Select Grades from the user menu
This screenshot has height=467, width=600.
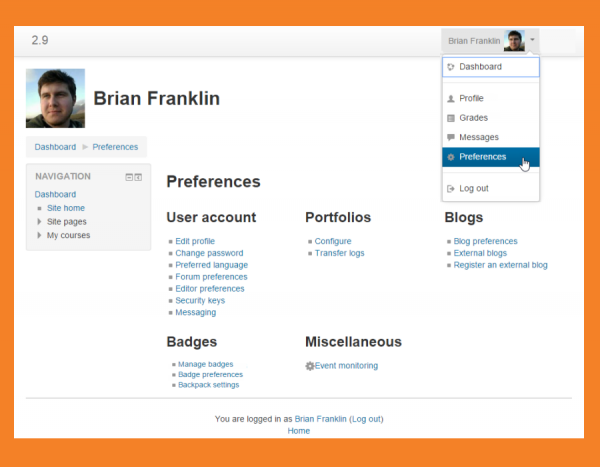[x=491, y=118]
